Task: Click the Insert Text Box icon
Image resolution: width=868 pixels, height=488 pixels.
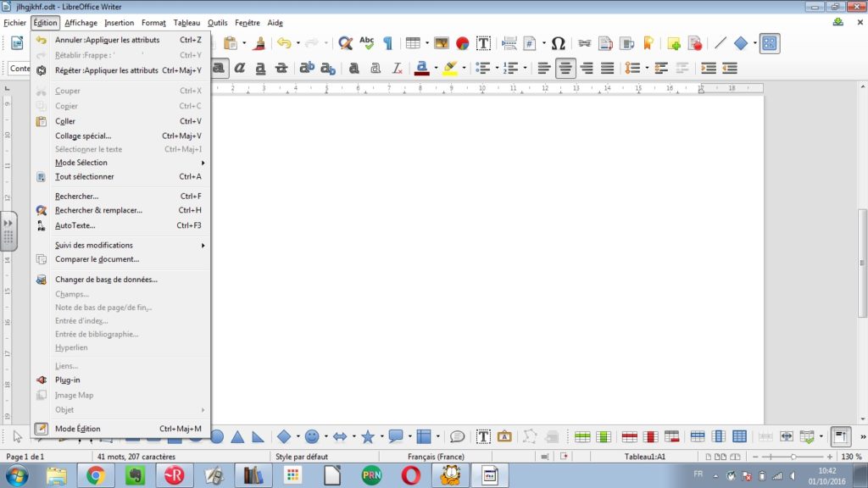Action: pyautogui.click(x=483, y=43)
